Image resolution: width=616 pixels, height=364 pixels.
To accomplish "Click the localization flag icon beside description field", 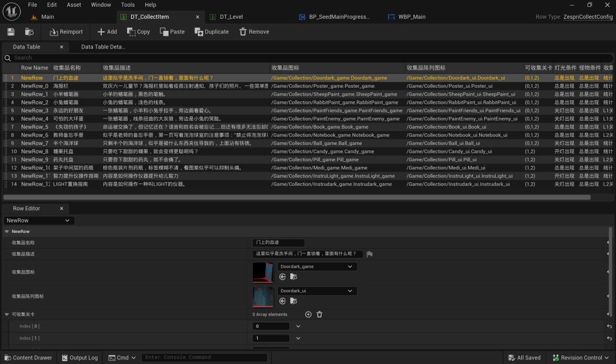I will pos(369,254).
